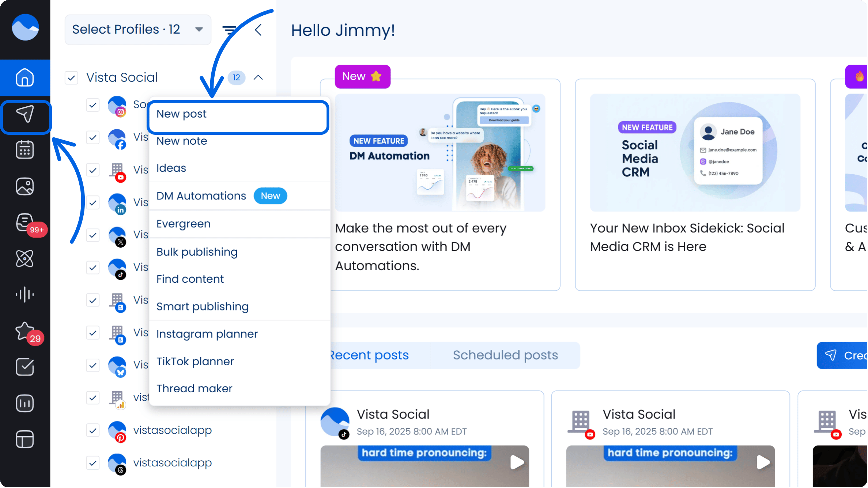Uncheck the YouTube profile checkbox

(93, 170)
